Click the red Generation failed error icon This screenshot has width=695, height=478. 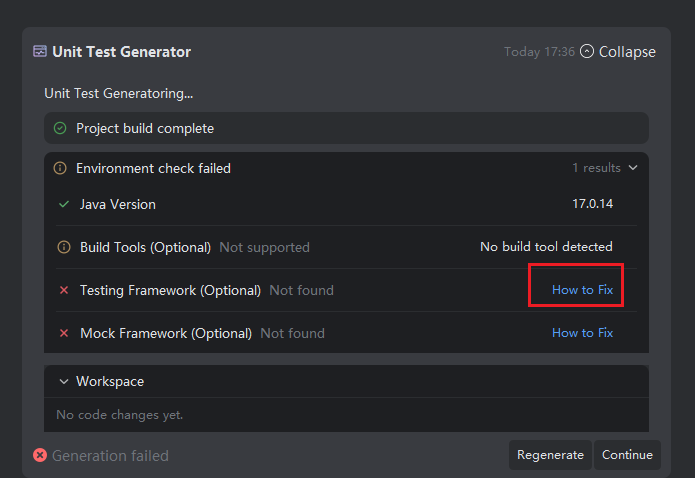click(x=40, y=455)
